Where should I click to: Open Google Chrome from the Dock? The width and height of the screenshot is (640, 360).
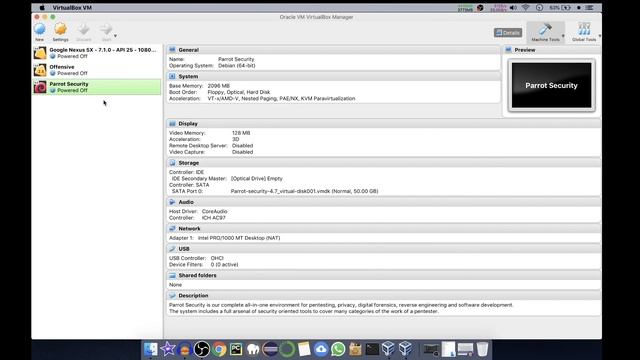click(219, 349)
